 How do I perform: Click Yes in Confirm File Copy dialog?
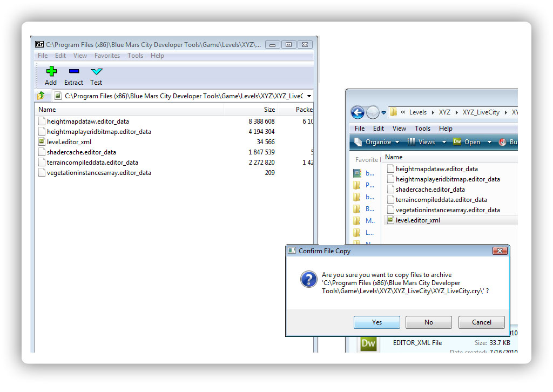coord(376,322)
